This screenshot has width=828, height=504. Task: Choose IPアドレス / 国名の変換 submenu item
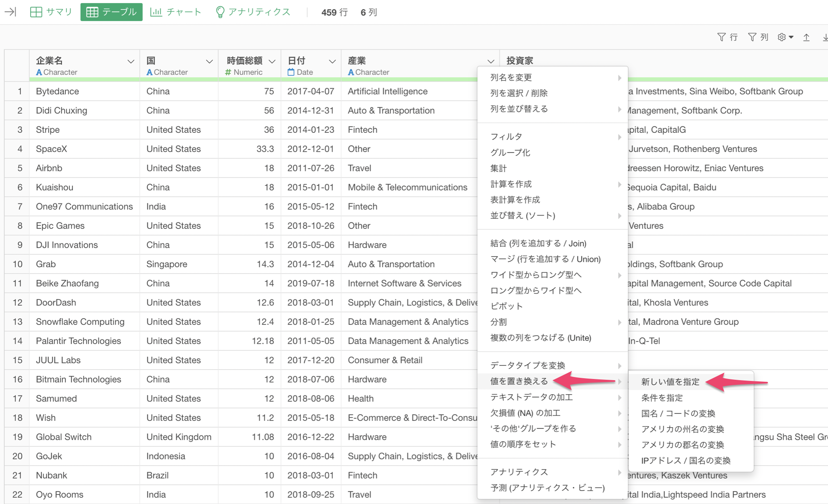click(x=691, y=460)
